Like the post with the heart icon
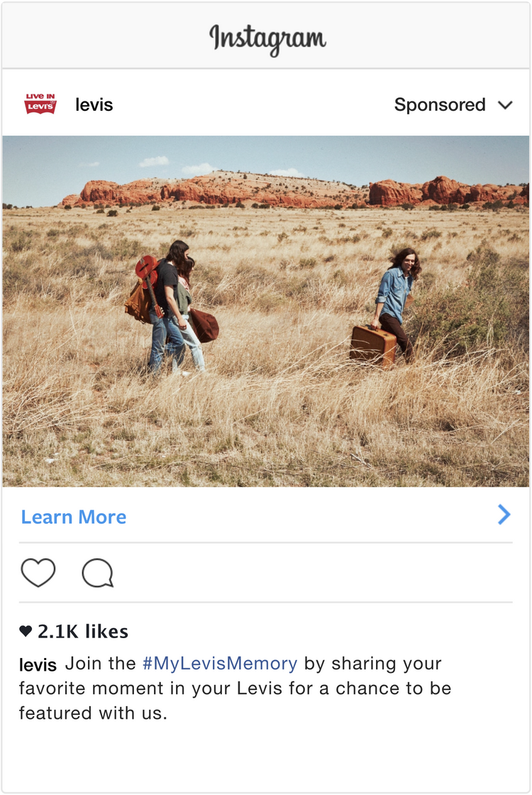This screenshot has width=532, height=795. (38, 572)
